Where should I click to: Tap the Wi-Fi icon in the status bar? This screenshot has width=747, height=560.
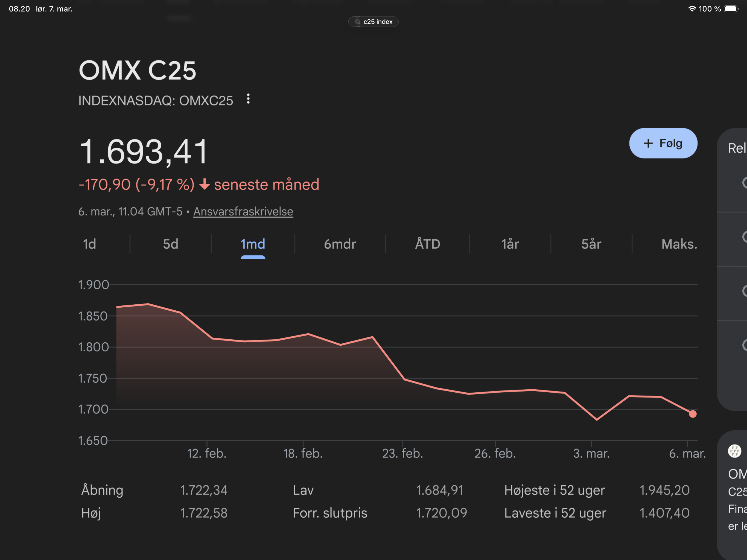[692, 9]
